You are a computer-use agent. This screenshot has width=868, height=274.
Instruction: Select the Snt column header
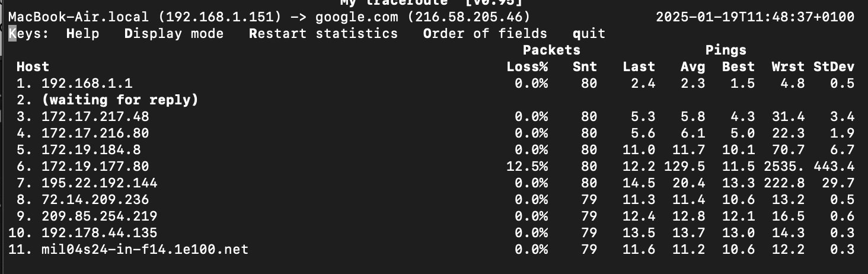[x=585, y=66]
